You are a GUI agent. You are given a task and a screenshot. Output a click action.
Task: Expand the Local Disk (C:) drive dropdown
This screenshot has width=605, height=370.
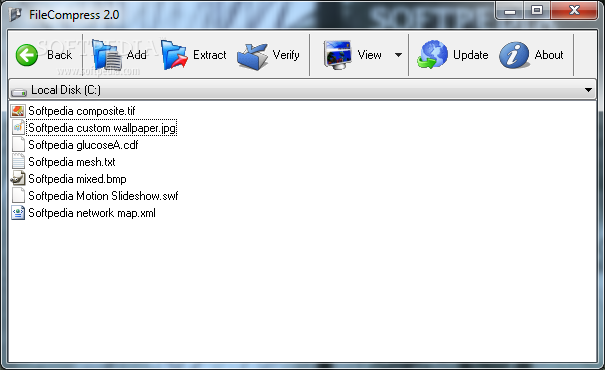click(588, 90)
